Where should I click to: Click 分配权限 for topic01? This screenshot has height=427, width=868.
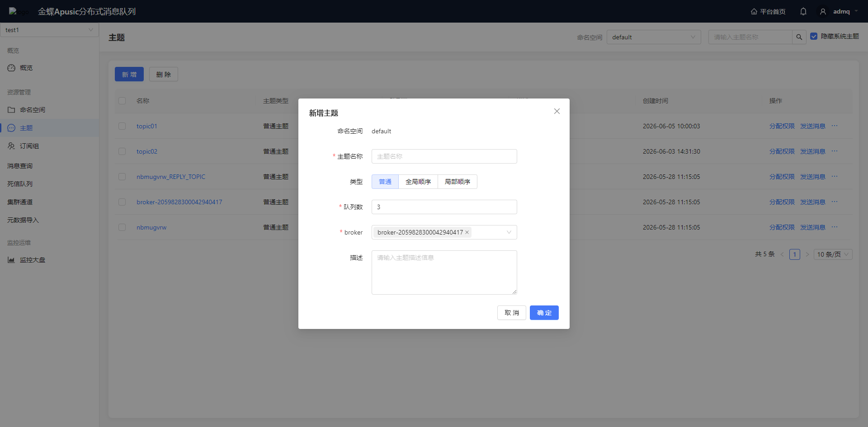click(x=782, y=126)
